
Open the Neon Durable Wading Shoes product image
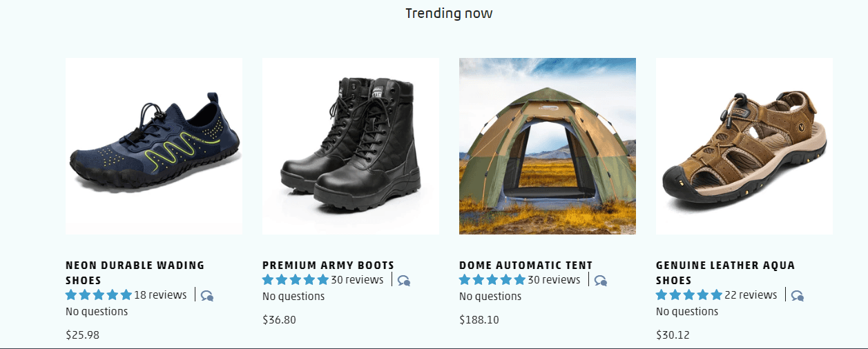pos(154,146)
